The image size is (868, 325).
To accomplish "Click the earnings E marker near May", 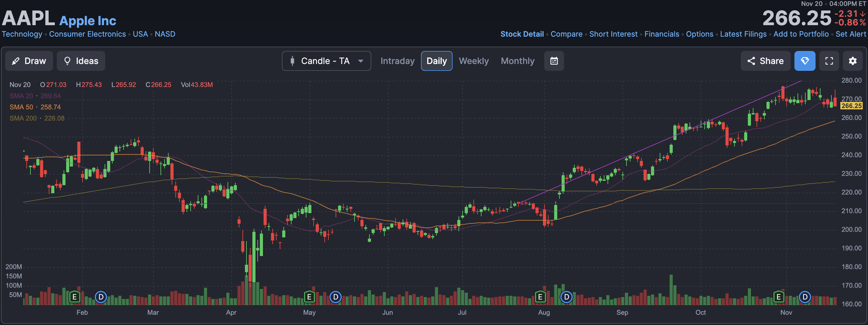I will [309, 297].
